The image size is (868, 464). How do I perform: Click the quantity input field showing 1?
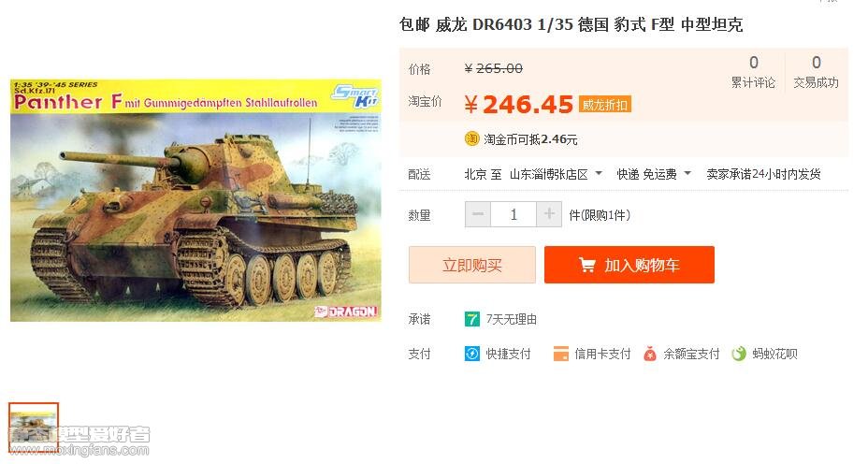coord(514,214)
